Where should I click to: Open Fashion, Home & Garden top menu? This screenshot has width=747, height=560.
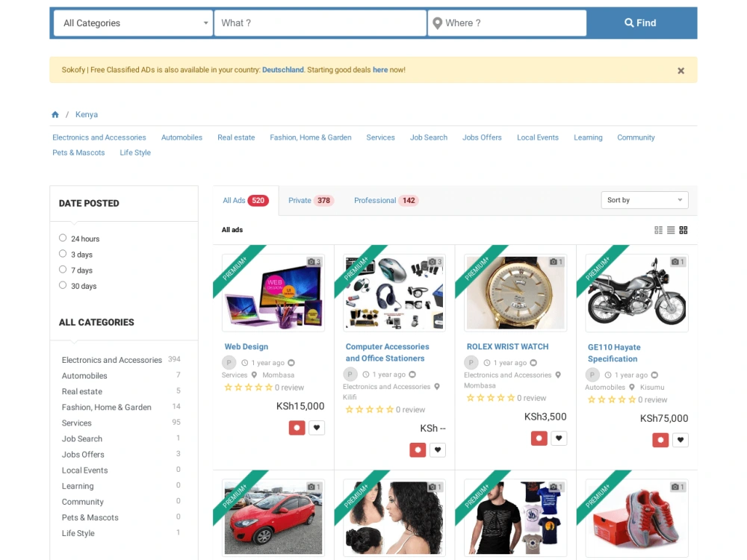pyautogui.click(x=311, y=137)
